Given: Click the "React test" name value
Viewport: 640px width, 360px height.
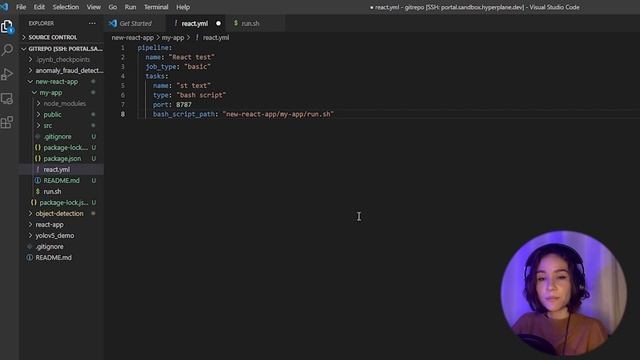Looking at the screenshot, I should pyautogui.click(x=191, y=57).
